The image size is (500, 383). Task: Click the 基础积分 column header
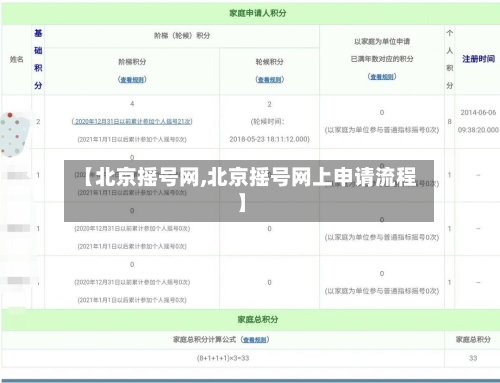[38, 59]
